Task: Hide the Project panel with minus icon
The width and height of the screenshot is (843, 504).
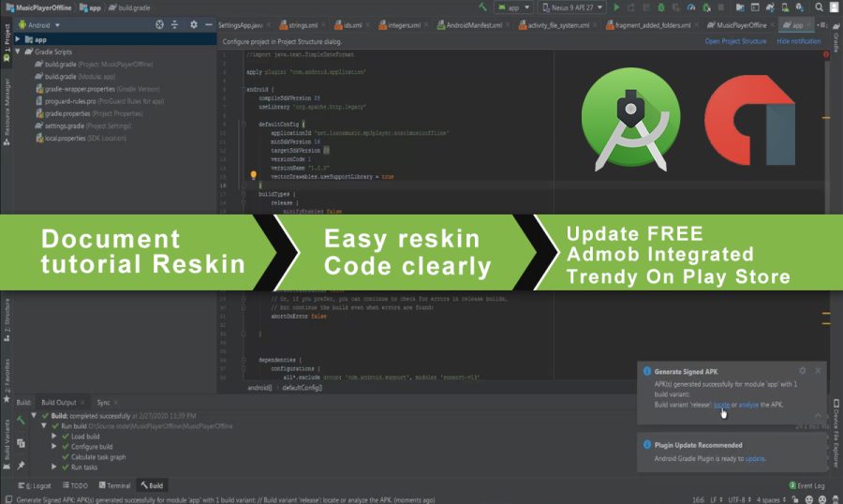Action: tap(209, 24)
